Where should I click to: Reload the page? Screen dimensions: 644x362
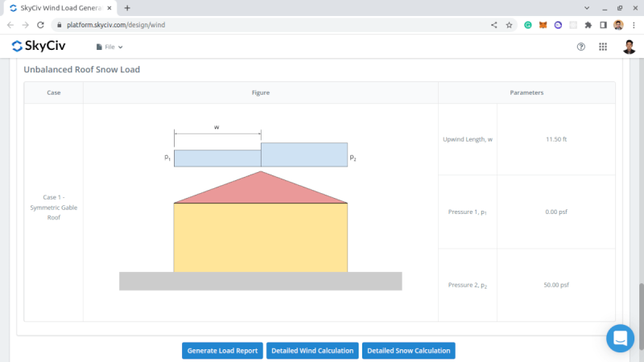click(41, 25)
